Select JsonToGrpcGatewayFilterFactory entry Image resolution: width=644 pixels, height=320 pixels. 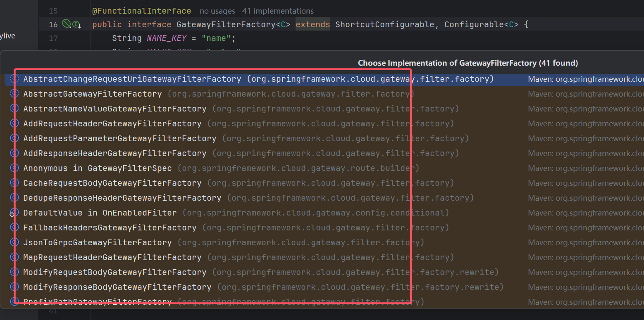click(324, 242)
